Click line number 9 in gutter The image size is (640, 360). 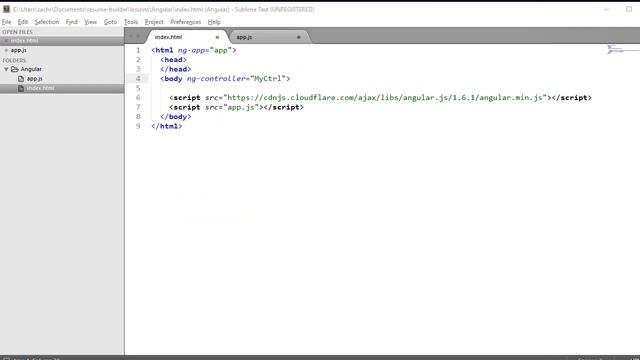pyautogui.click(x=138, y=126)
